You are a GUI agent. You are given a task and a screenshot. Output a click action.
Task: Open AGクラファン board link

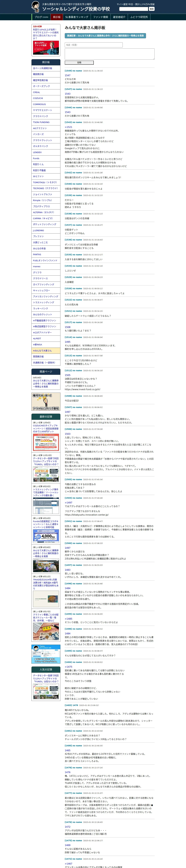[46, 128]
